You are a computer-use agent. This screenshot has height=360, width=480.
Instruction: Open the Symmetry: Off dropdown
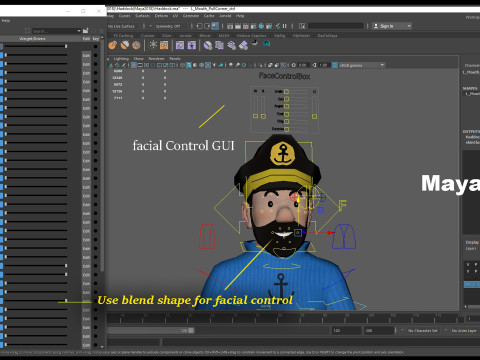[166, 26]
